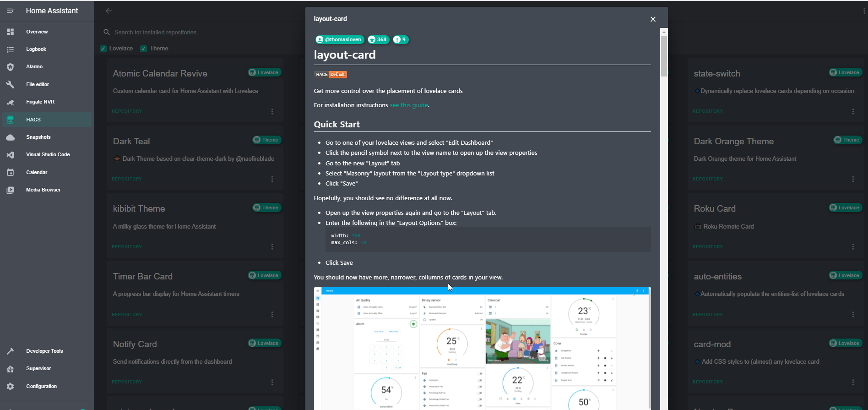This screenshot has height=410, width=868.
Task: Open Developer Tools hammer icon
Action: tap(10, 351)
